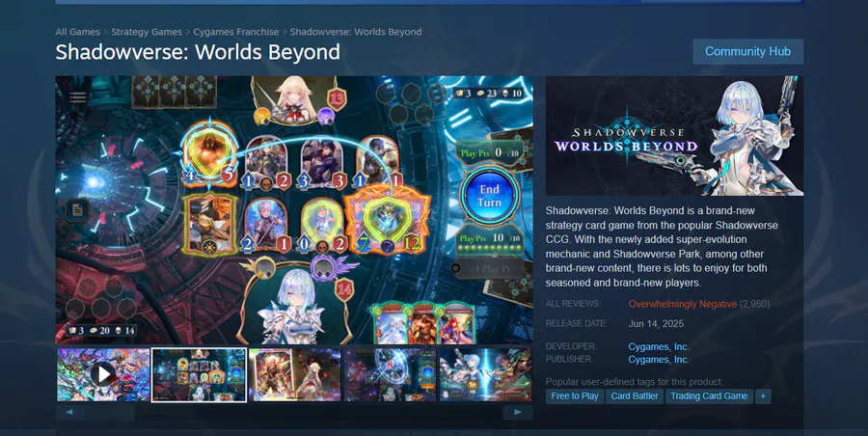The width and height of the screenshot is (868, 436).
Task: Click the Shadowverse: Worlds Beyond page title
Action: (x=198, y=52)
